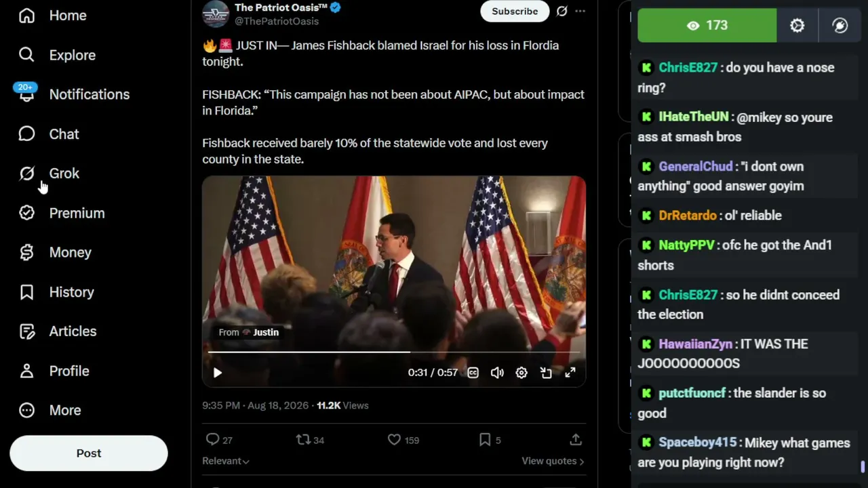
Task: Click the Subscribe button
Action: [x=515, y=11]
